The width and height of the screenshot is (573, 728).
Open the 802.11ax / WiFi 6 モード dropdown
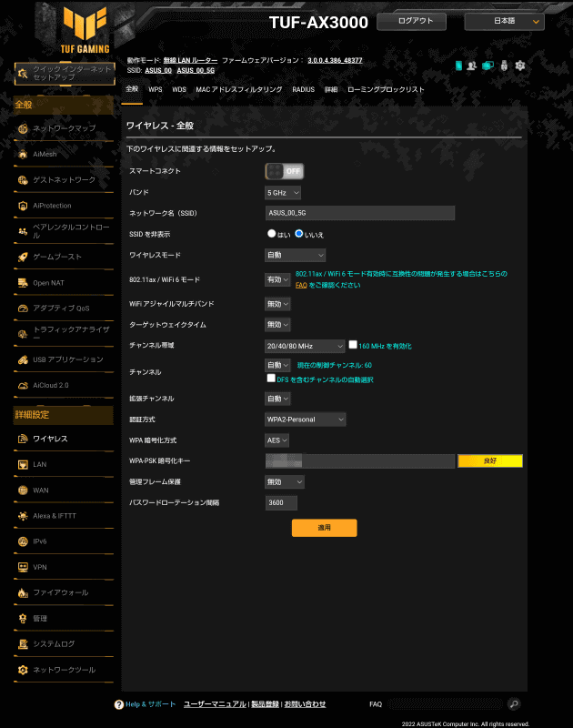coord(277,279)
